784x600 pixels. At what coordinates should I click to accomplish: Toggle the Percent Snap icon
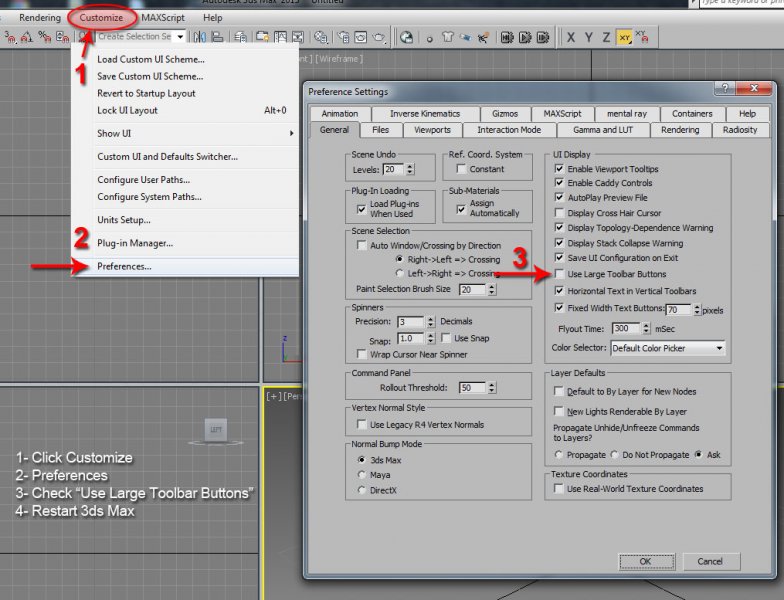[46, 37]
